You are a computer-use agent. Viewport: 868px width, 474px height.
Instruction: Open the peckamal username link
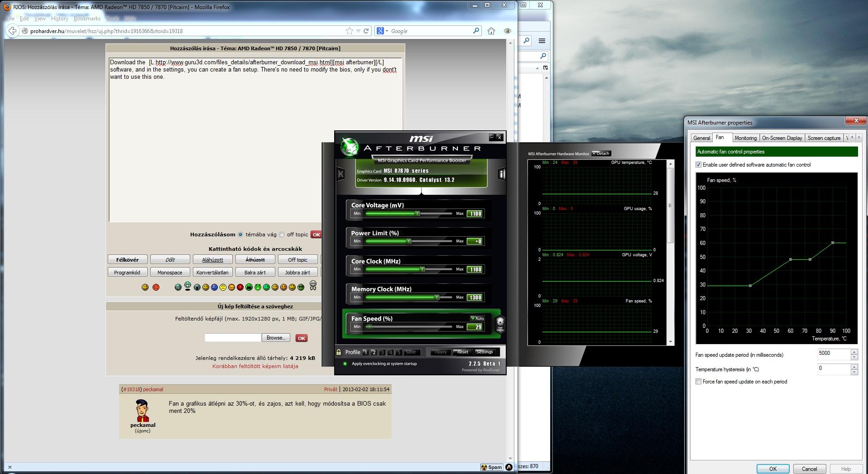[x=153, y=389]
